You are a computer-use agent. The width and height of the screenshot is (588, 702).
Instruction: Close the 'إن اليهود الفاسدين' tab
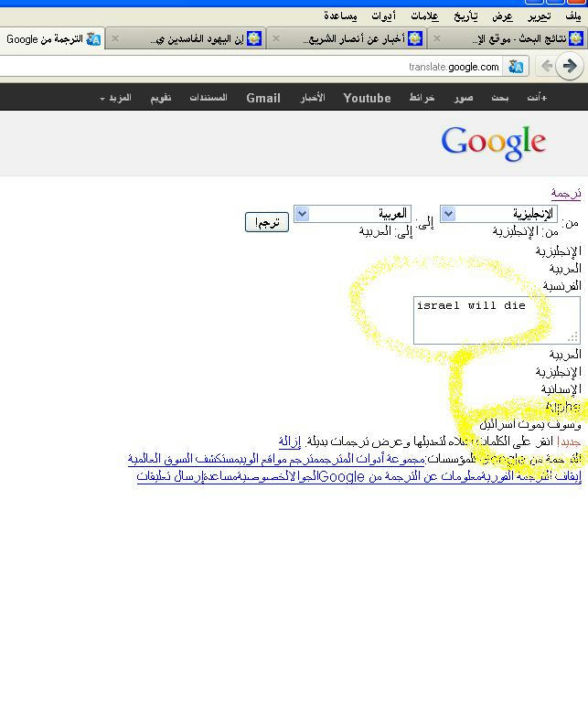point(115,38)
